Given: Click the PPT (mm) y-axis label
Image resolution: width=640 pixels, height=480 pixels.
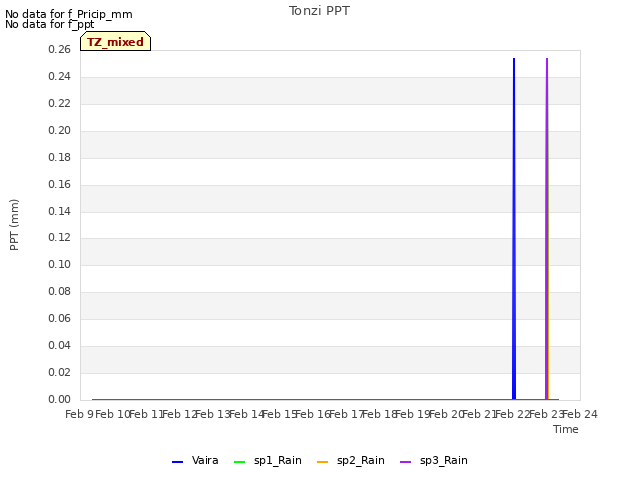Looking at the screenshot, I should [14, 225].
